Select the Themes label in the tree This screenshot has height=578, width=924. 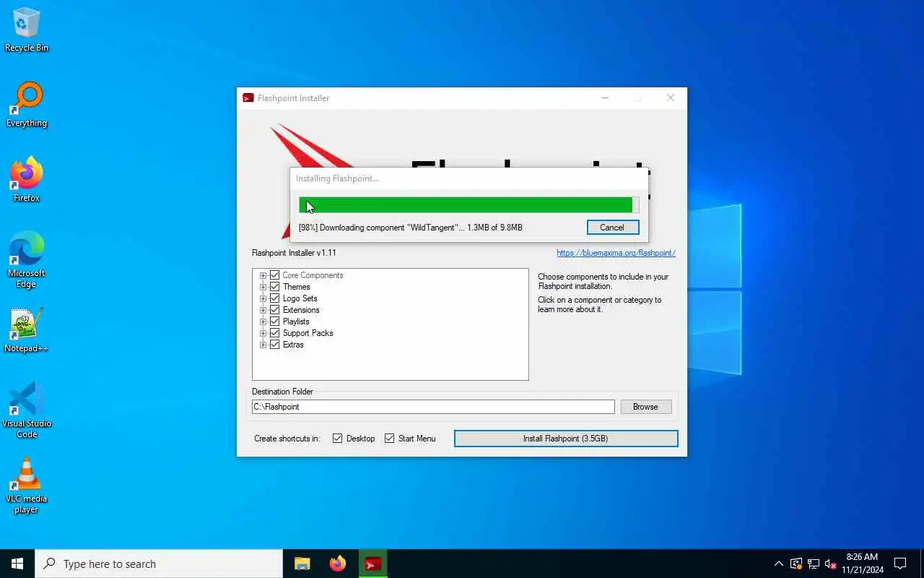296,287
